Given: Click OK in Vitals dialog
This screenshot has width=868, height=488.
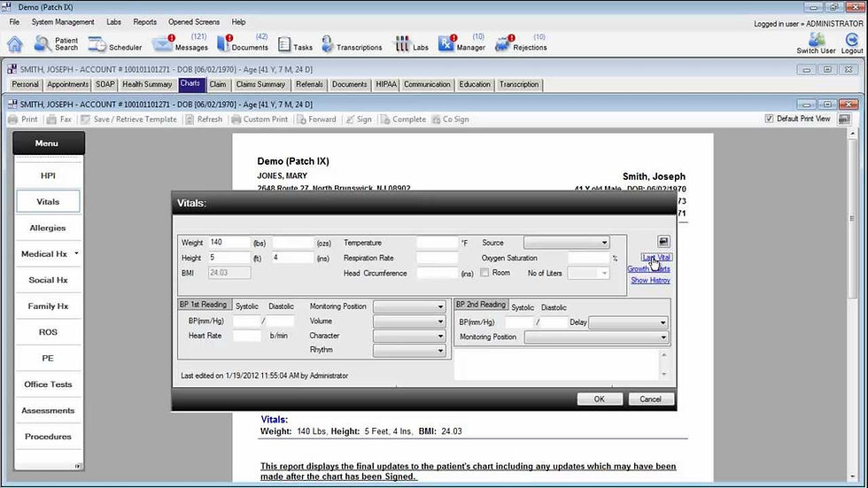Looking at the screenshot, I should pos(600,399).
